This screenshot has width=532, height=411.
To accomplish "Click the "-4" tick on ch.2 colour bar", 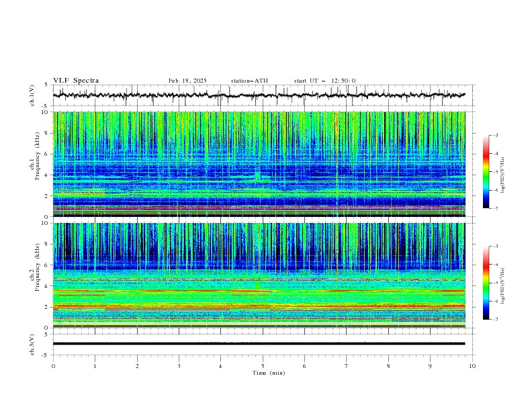I will (x=496, y=265).
